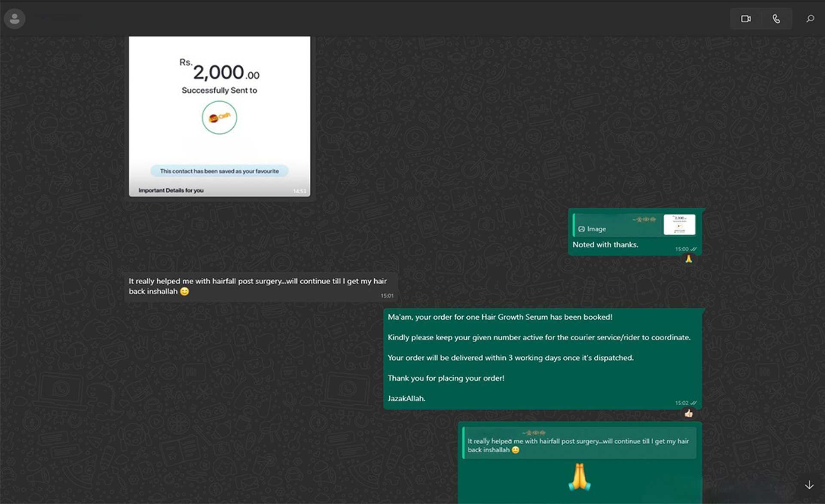Click 15:01 timestamp on received message

387,296
